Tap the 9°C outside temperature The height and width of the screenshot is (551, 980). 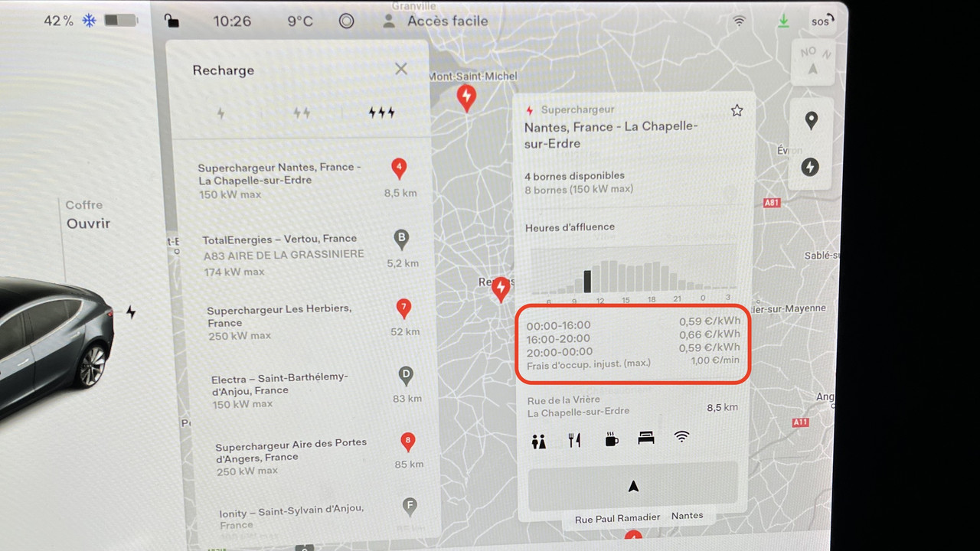(300, 21)
